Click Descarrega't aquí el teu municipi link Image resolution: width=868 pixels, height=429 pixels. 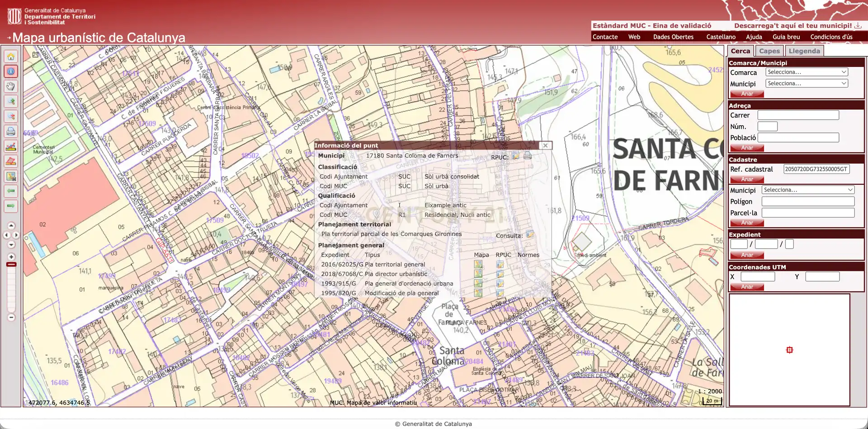click(x=797, y=26)
